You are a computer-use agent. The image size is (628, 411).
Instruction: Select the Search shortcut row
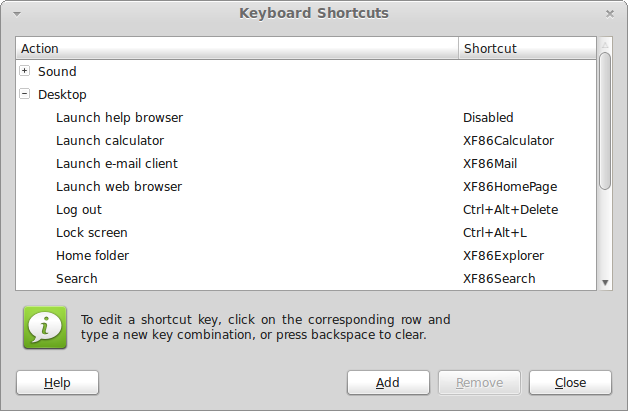coord(77,279)
